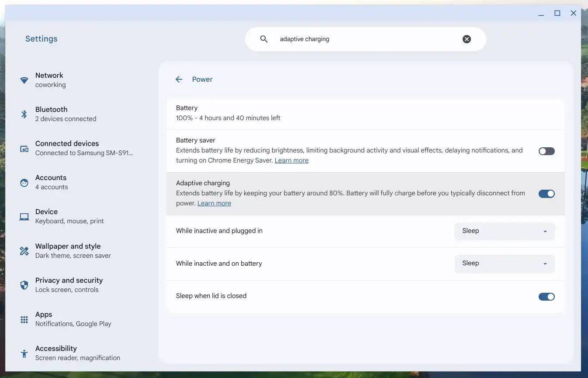Image resolution: width=588 pixels, height=378 pixels.
Task: Click the Network Wi-Fi icon in sidebar
Action: click(x=24, y=80)
